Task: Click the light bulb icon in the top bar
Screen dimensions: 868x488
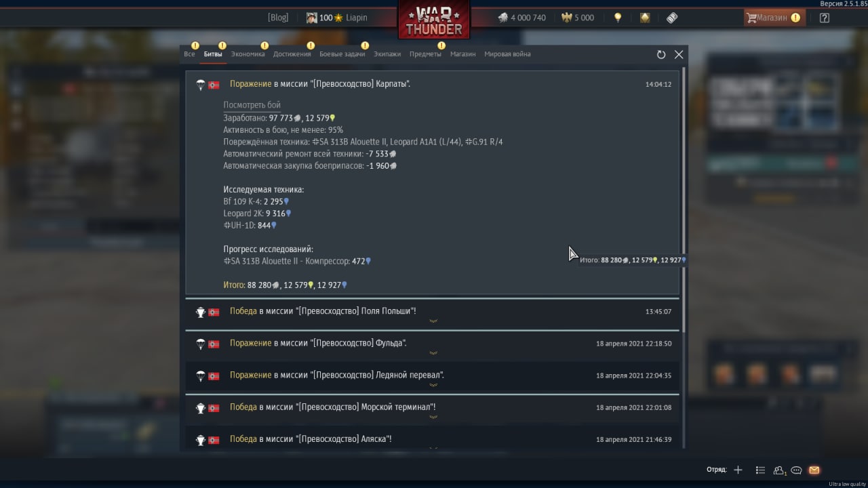Action: (x=618, y=18)
